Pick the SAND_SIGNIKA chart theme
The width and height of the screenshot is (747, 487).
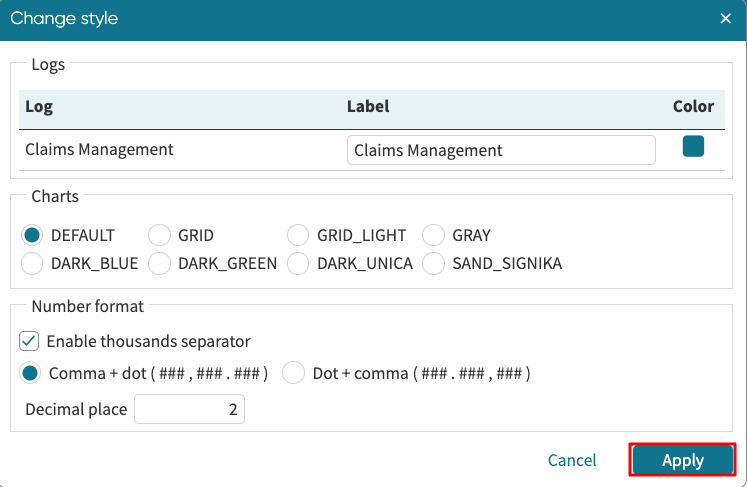click(x=433, y=264)
